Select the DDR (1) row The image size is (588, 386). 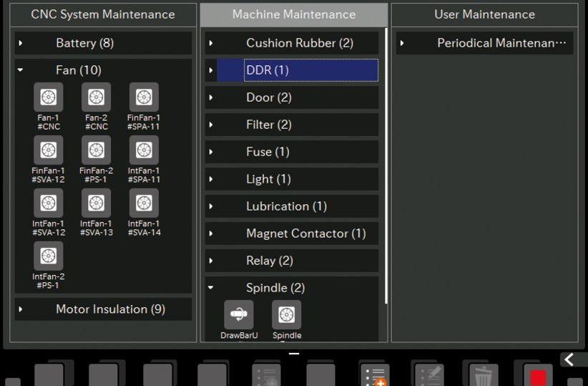(297, 70)
